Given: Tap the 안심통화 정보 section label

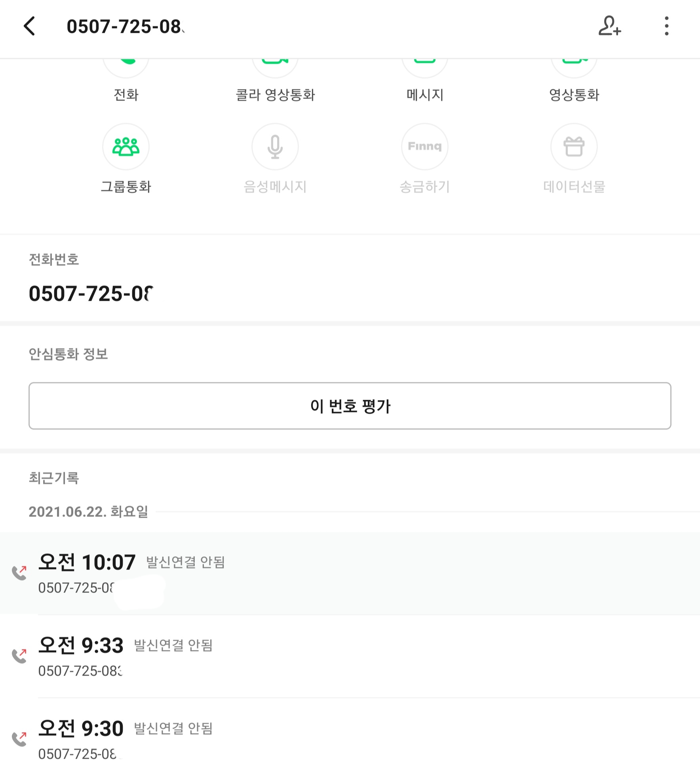Looking at the screenshot, I should click(68, 354).
